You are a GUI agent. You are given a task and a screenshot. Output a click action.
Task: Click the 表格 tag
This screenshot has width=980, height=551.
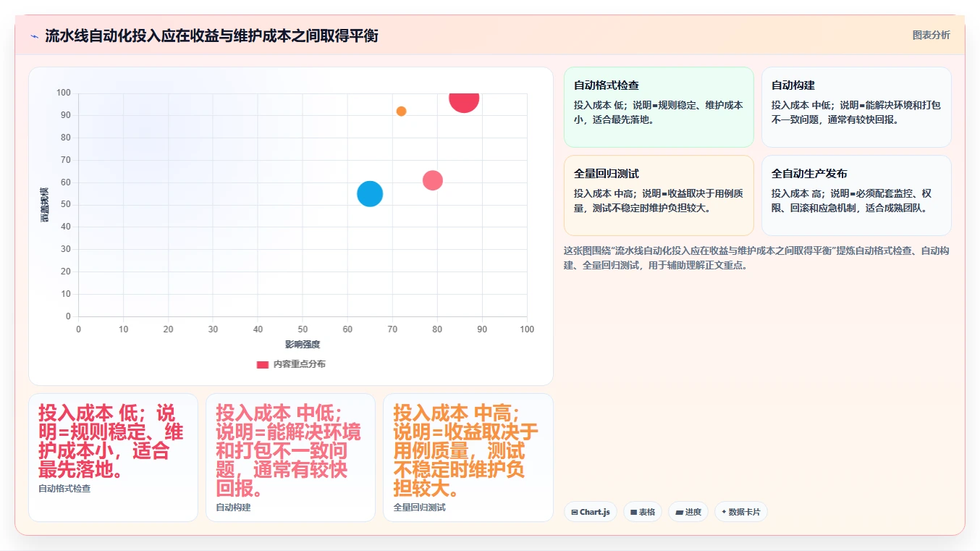(643, 512)
